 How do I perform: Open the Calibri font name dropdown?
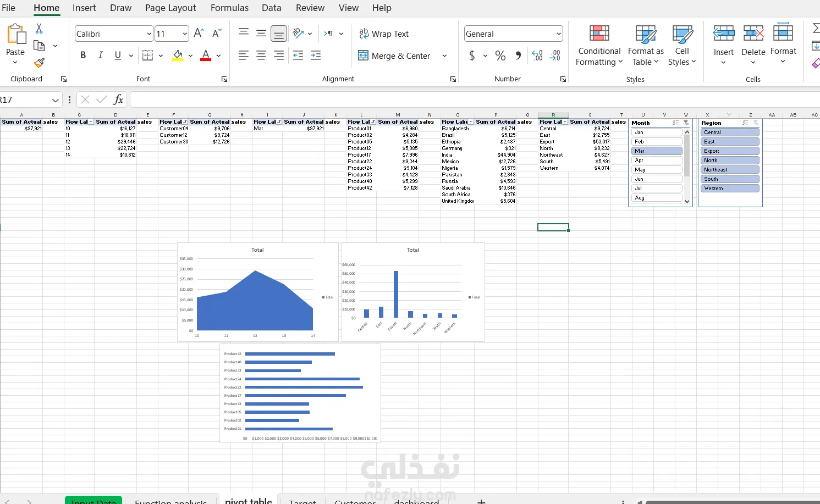coord(149,34)
